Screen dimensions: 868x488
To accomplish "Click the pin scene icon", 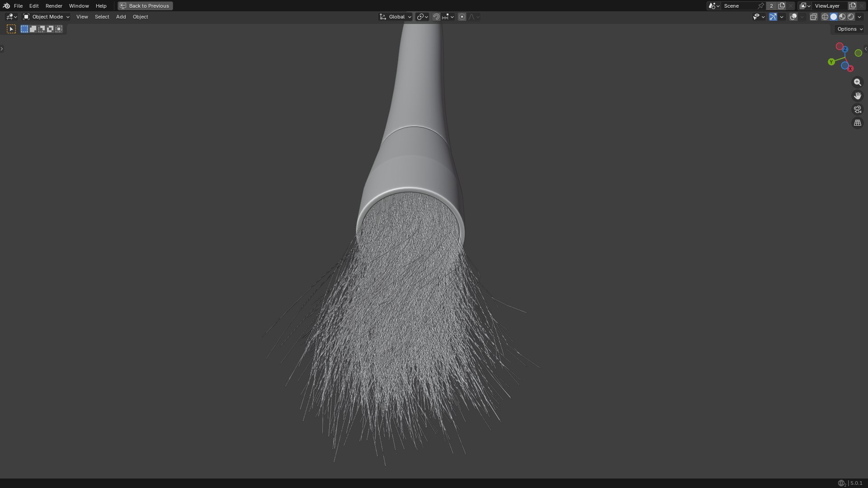I will pos(761,6).
